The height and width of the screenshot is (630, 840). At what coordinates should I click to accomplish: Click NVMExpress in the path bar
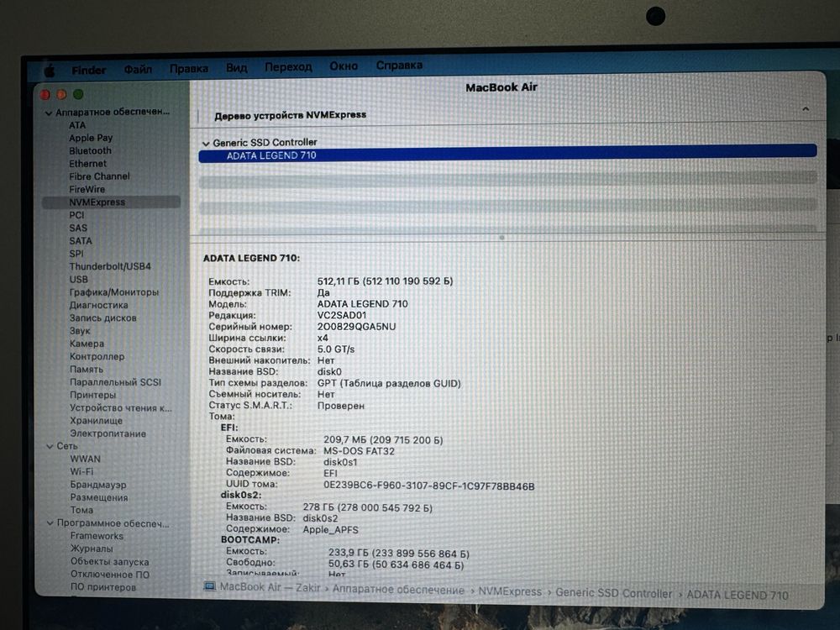[510, 591]
